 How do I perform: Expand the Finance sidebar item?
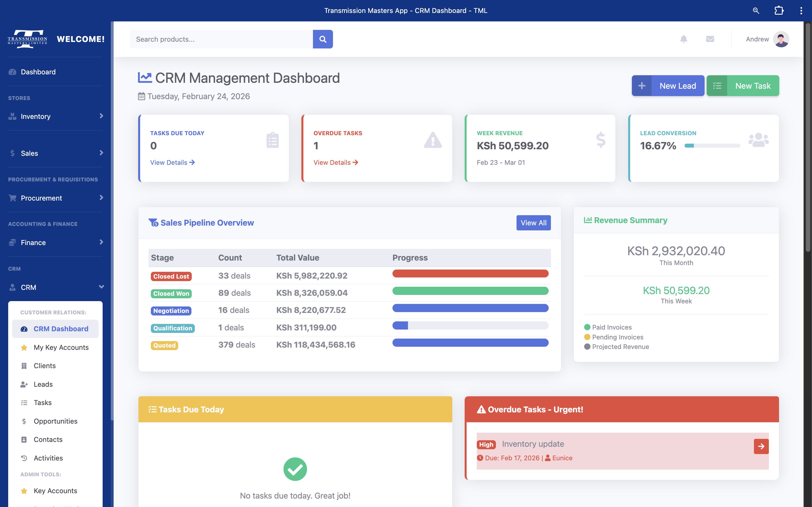click(101, 242)
